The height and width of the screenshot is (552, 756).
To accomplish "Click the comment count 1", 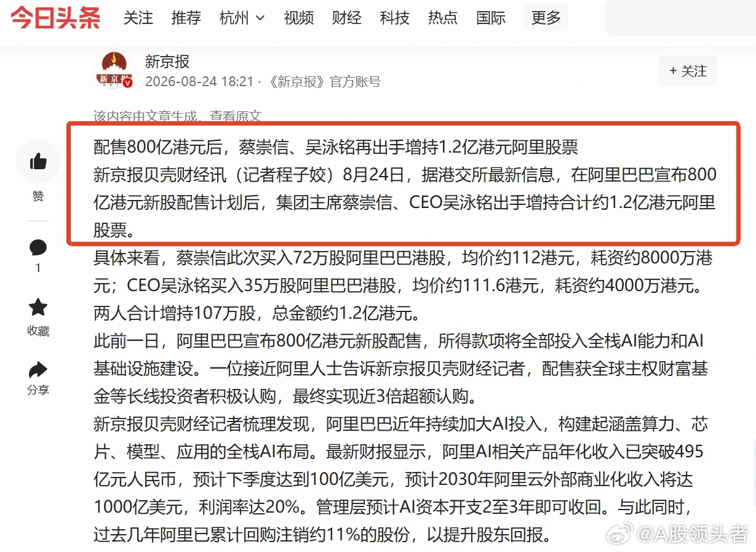I will (38, 268).
